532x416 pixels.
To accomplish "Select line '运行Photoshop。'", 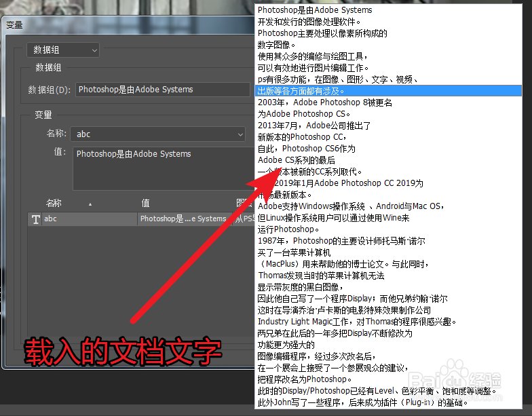I will pyautogui.click(x=388, y=229).
